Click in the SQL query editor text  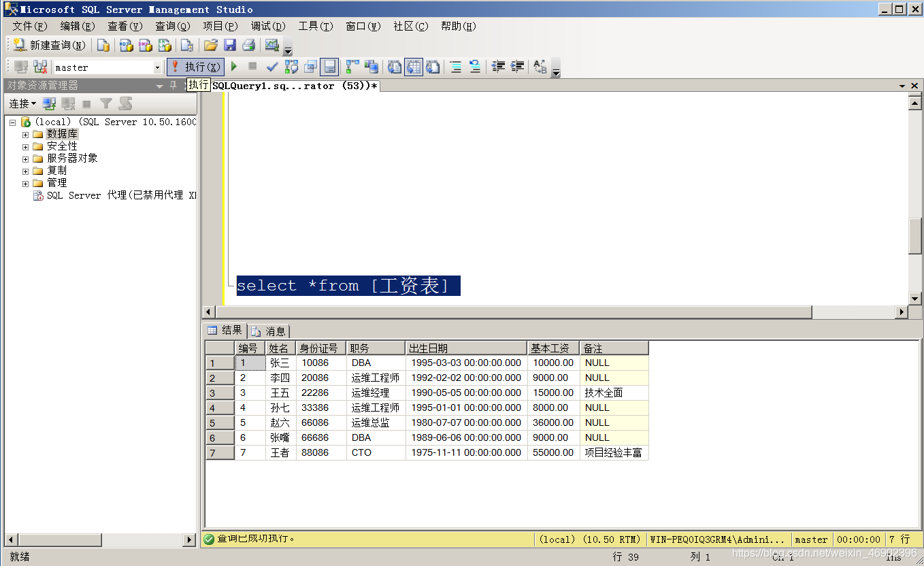tap(348, 286)
